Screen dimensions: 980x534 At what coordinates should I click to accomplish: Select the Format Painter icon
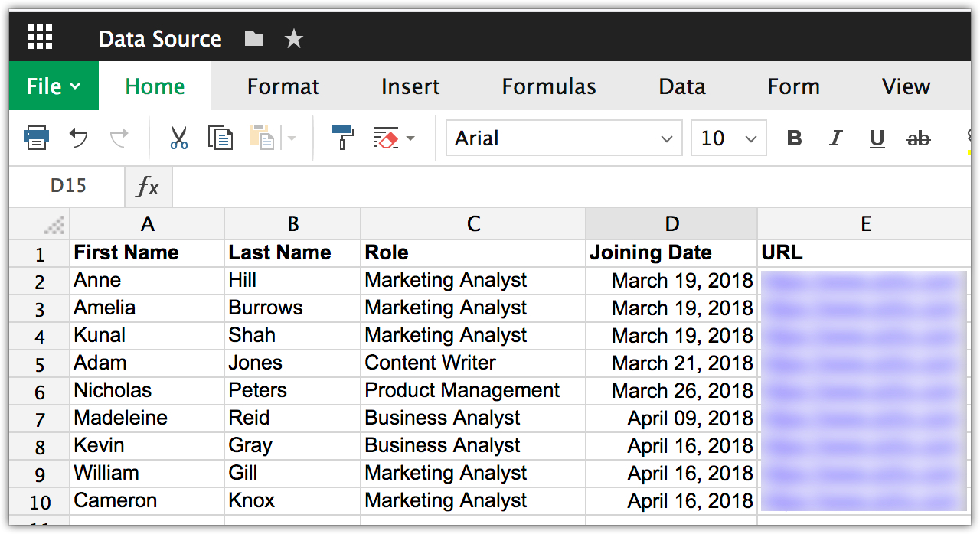342,138
